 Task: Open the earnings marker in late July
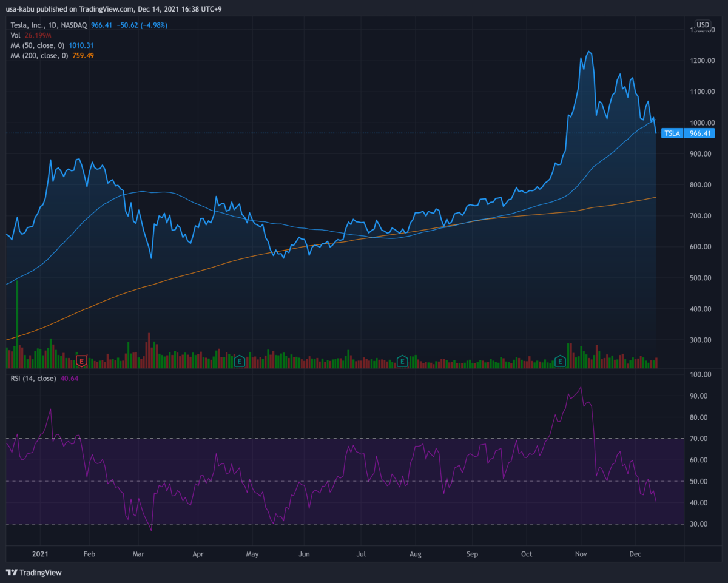click(402, 362)
